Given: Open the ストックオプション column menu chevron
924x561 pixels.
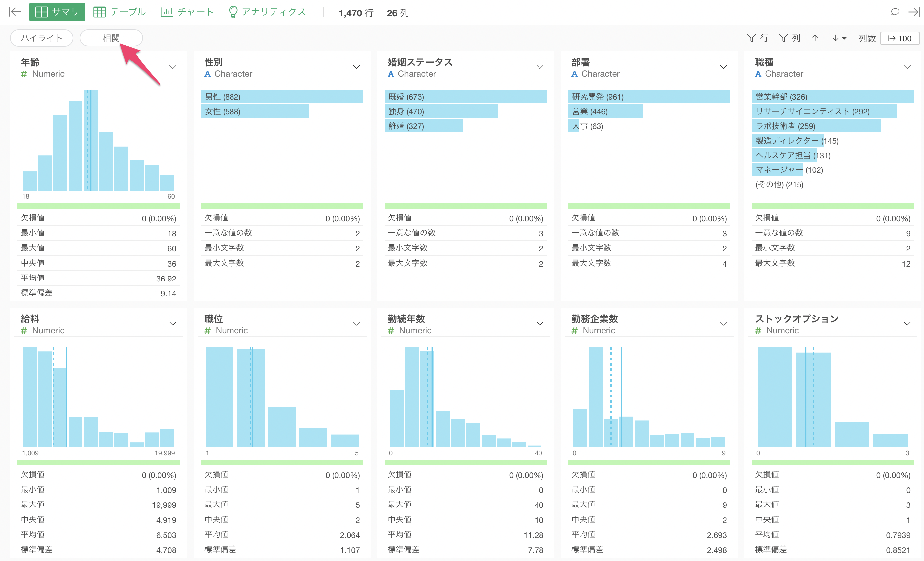Looking at the screenshot, I should click(907, 323).
